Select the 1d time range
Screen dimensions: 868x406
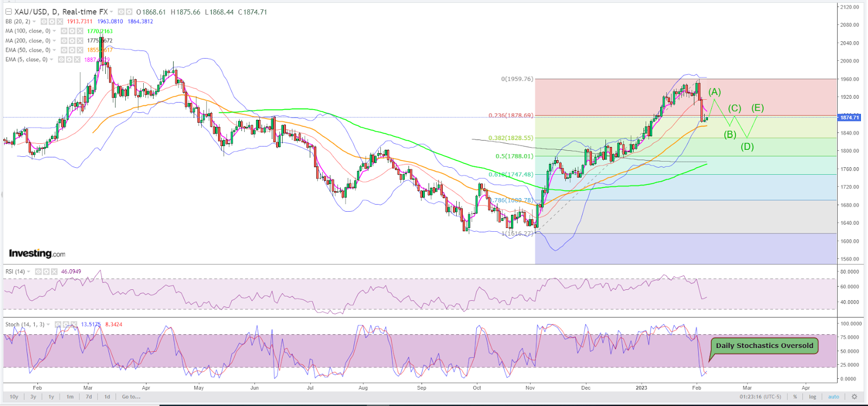click(x=107, y=397)
